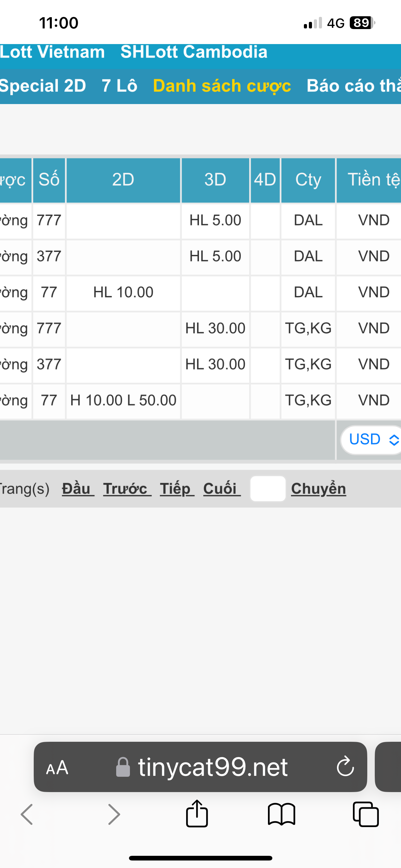
Task: Tap the Safari forward arrow
Action: (x=114, y=814)
